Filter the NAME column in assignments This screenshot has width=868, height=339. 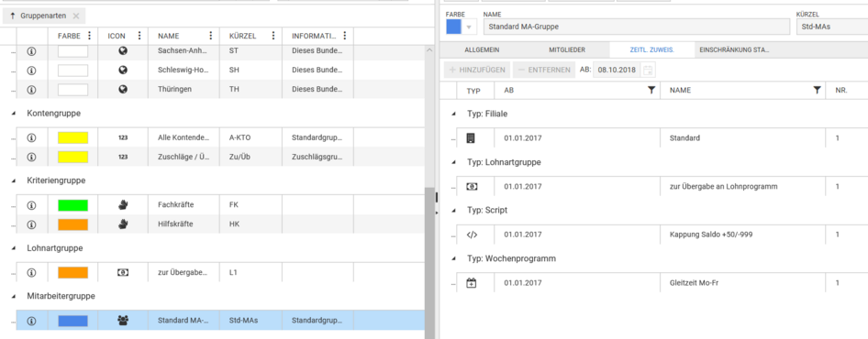pyautogui.click(x=817, y=90)
